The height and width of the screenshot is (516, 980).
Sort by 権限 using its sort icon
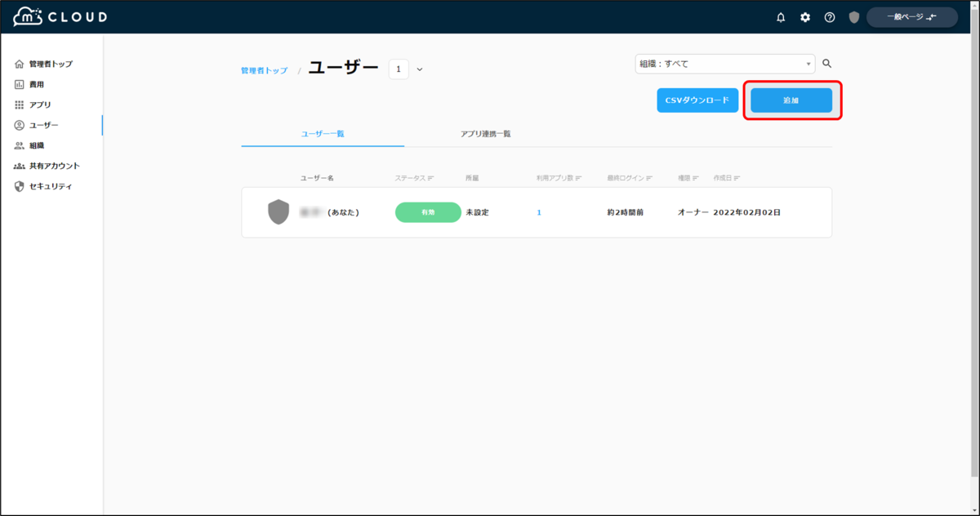pyautogui.click(x=696, y=178)
